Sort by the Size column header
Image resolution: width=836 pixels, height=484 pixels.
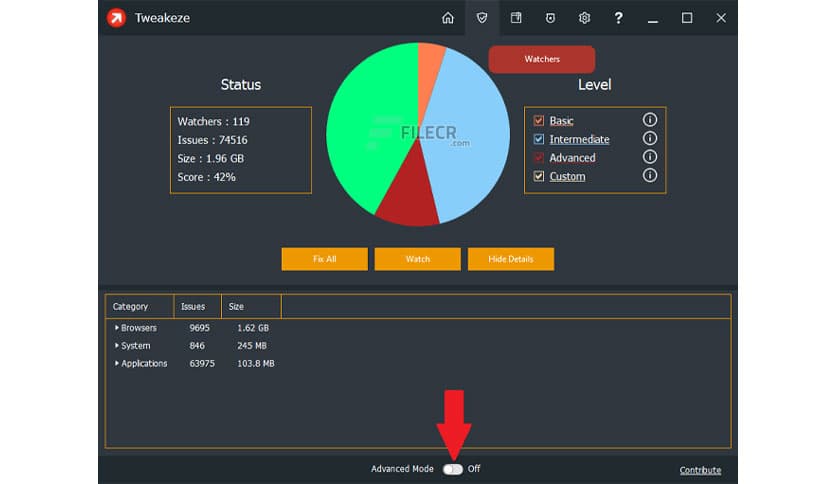(251, 306)
